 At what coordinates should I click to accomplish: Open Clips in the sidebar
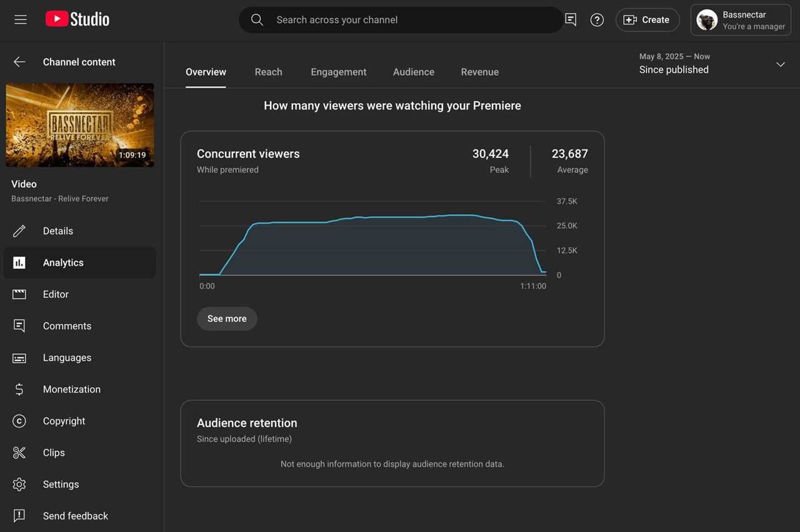(79, 453)
